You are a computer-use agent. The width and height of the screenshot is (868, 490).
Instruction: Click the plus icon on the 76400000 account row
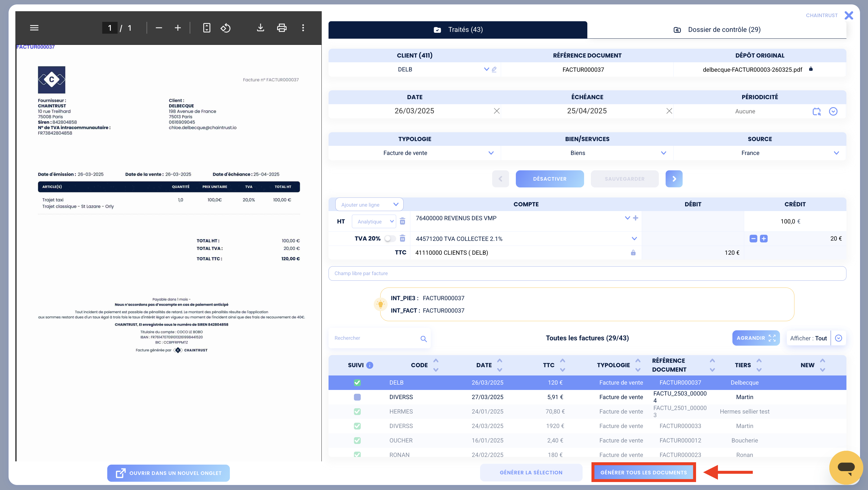pos(635,218)
